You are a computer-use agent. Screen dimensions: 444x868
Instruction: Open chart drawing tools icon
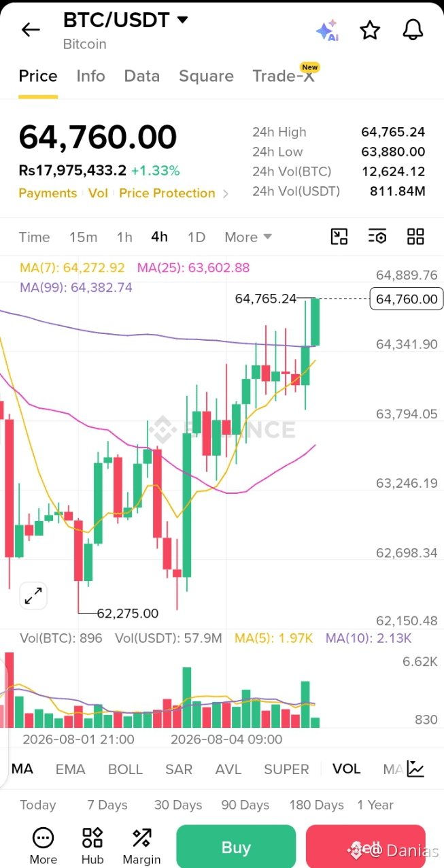(x=339, y=237)
